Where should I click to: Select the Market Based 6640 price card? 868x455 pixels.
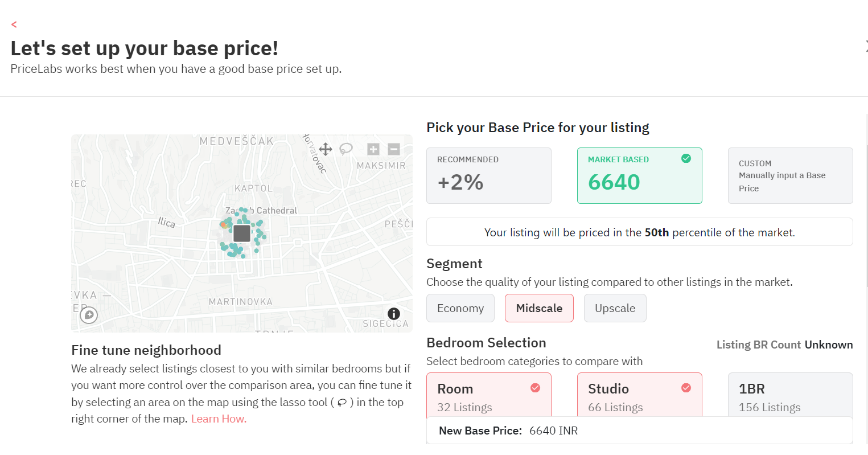639,175
